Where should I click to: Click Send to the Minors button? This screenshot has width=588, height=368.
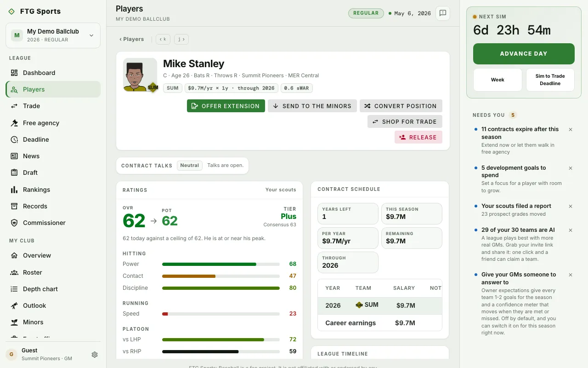point(312,106)
